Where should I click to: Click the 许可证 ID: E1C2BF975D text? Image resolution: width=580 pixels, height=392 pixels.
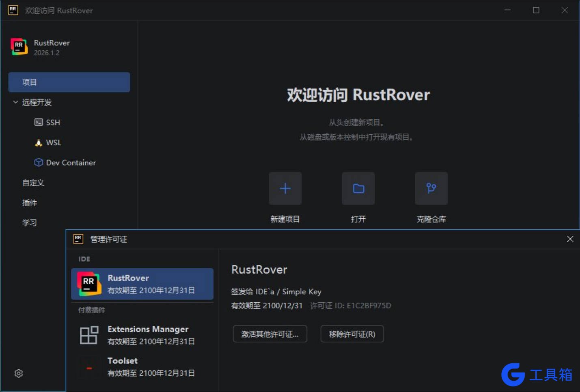point(351,306)
